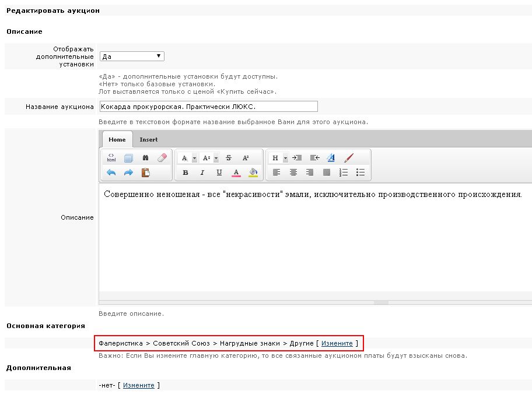
Task: Undo the last edit with the left arrow
Action: [x=111, y=172]
